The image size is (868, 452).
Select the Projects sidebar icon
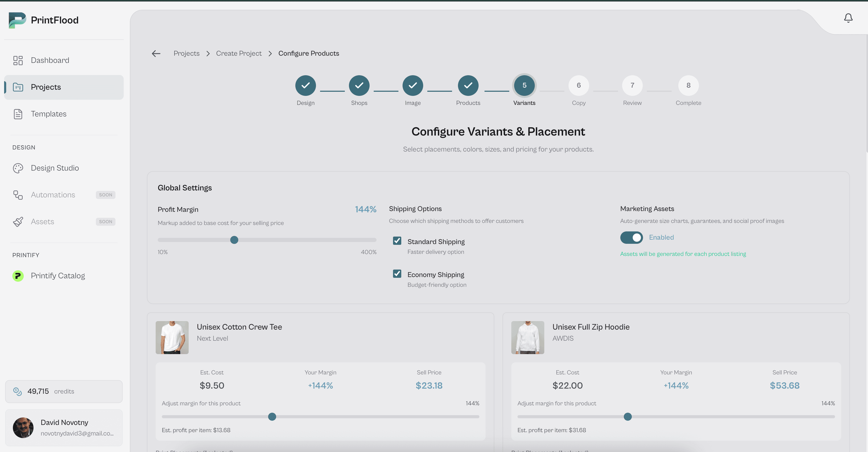point(18,87)
